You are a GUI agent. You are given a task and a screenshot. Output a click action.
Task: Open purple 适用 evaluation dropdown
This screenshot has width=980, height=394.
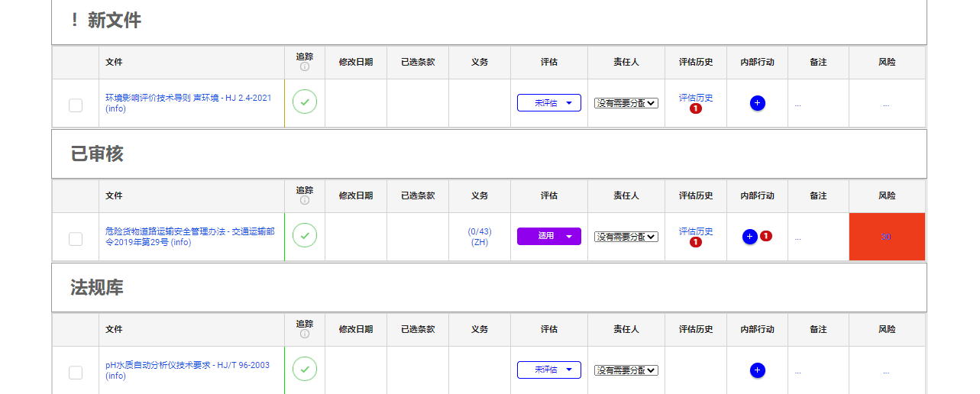click(548, 237)
